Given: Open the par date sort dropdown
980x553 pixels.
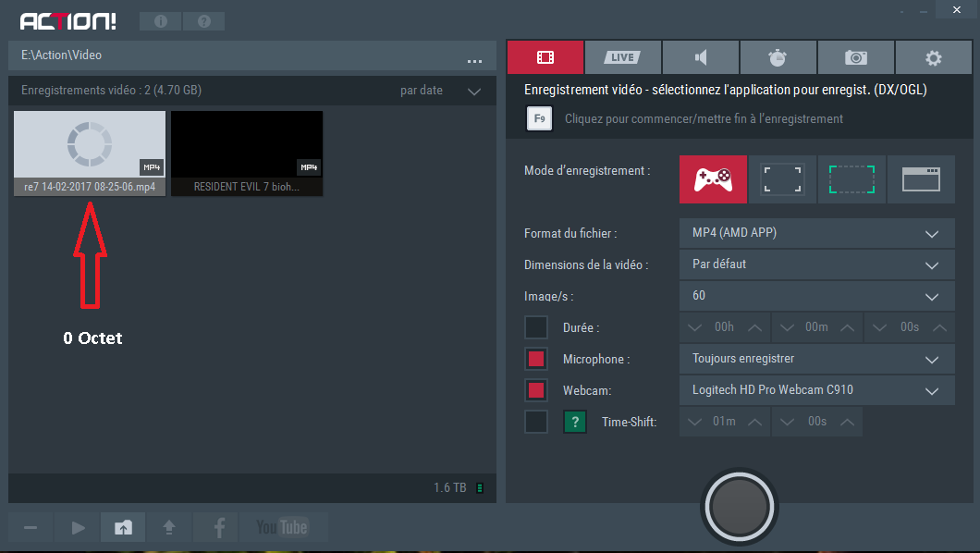Looking at the screenshot, I should (x=441, y=91).
